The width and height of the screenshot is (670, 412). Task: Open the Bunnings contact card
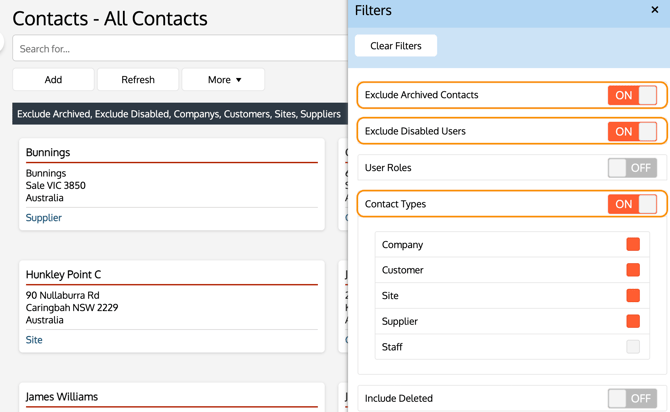coord(48,152)
